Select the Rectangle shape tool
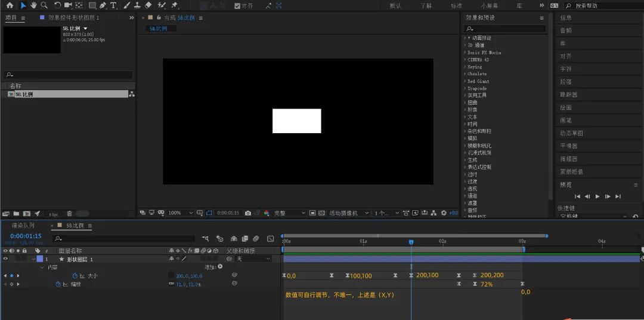Viewport: 644px width, 320px height. tap(92, 5)
